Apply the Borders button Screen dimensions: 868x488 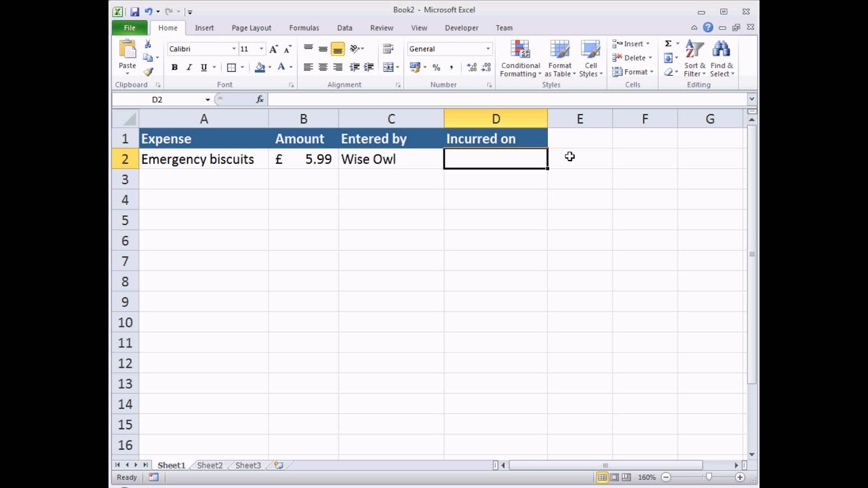coord(231,67)
